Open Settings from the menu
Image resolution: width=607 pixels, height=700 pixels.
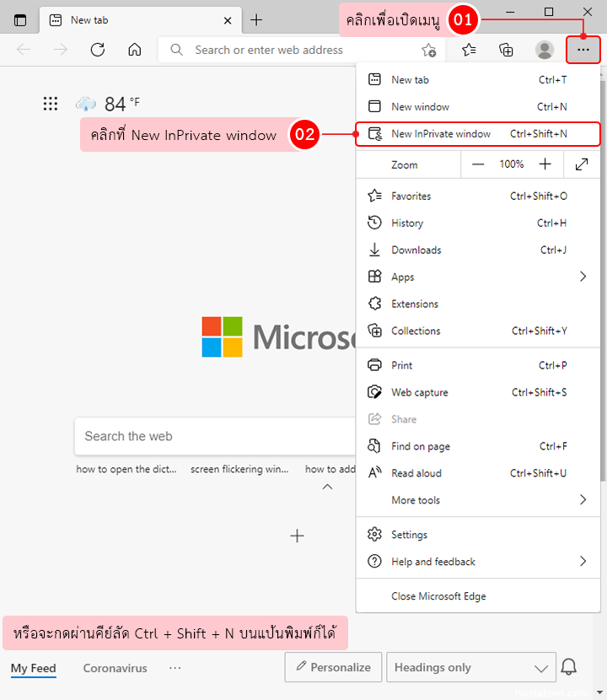[x=409, y=535]
